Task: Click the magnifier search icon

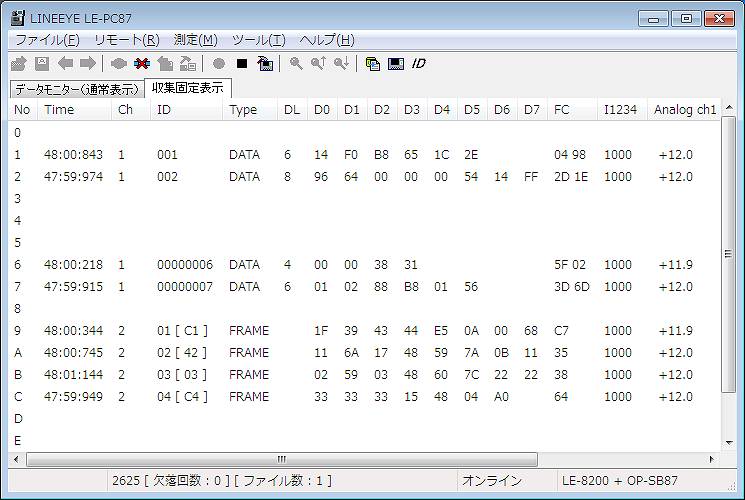Action: tap(296, 63)
